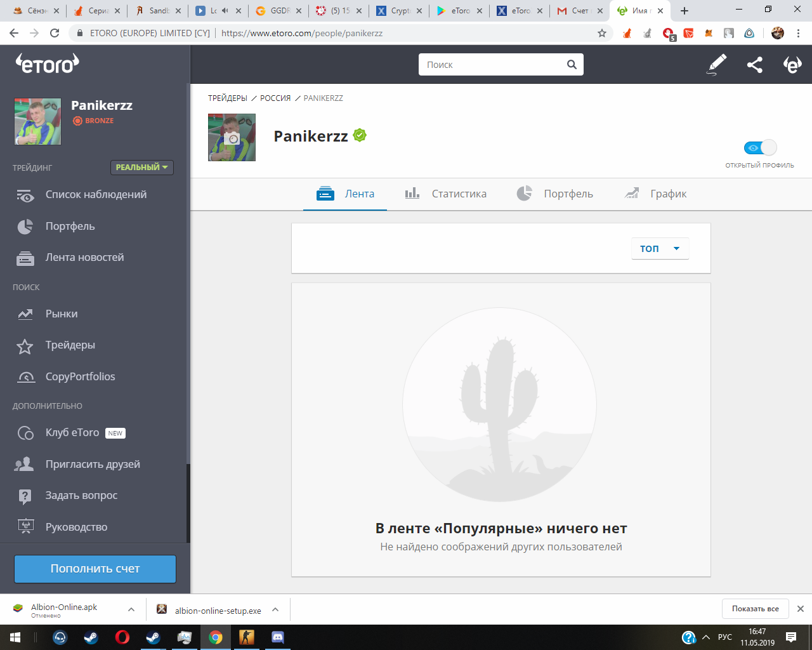Expand the ТОП feed sorting dropdown
Viewport: 812px width, 650px height.
(x=660, y=248)
